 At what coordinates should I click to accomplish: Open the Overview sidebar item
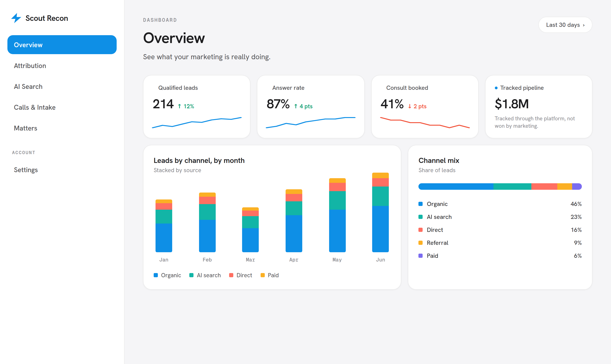click(62, 45)
